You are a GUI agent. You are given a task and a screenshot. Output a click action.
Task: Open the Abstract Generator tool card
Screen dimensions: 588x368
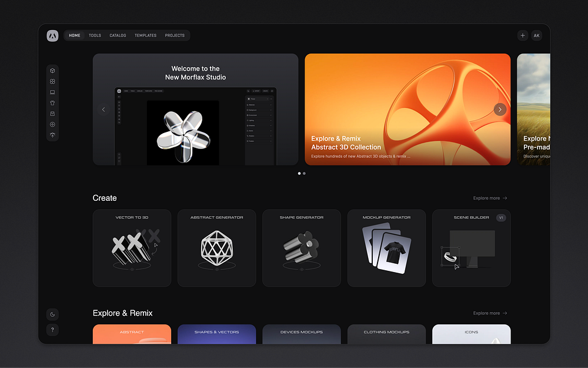(217, 248)
